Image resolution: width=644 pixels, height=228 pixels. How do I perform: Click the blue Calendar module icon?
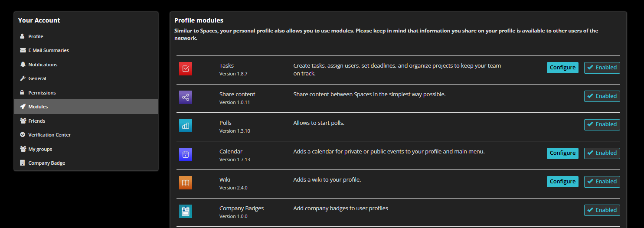(185, 154)
